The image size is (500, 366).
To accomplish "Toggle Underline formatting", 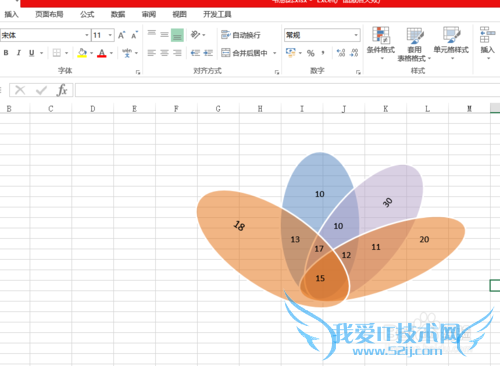I will pos(32,53).
